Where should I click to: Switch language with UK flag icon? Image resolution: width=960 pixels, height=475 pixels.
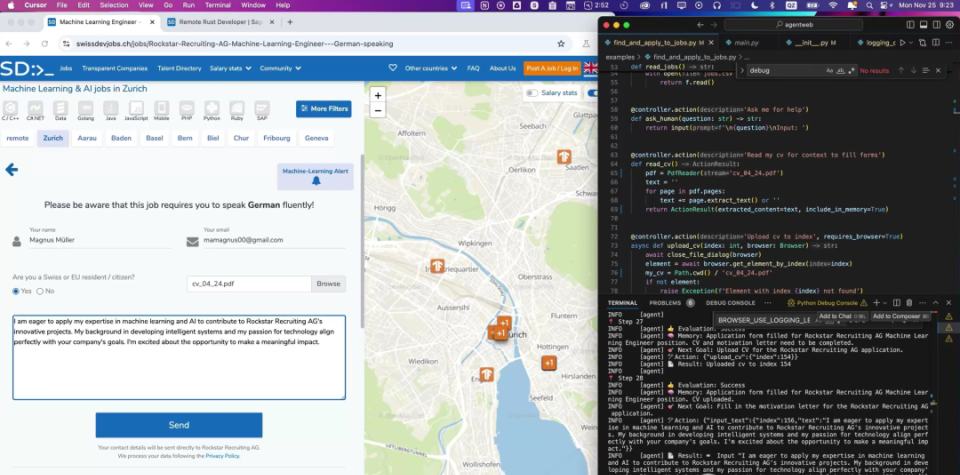(x=590, y=68)
